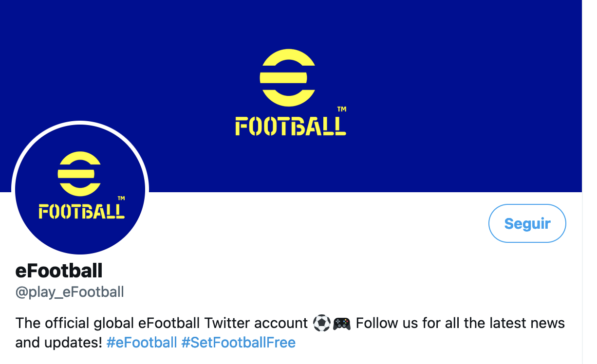Click the "and updates!" bio text
The height and width of the screenshot is (364, 597).
(x=58, y=343)
